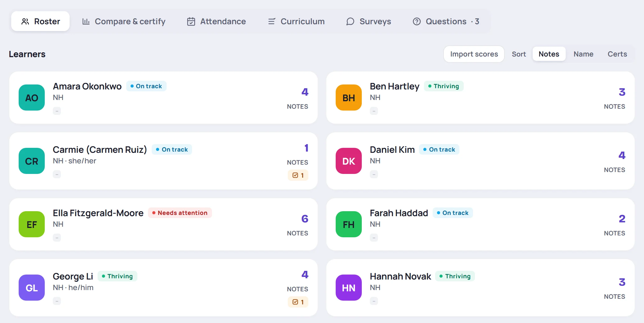
Task: Sort learners by Notes
Action: click(x=549, y=54)
